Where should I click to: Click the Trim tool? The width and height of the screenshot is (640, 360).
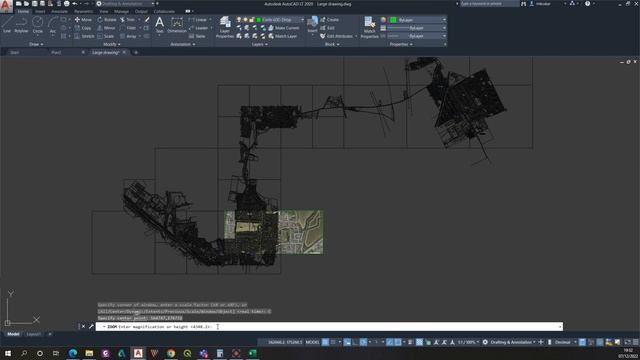[127, 20]
